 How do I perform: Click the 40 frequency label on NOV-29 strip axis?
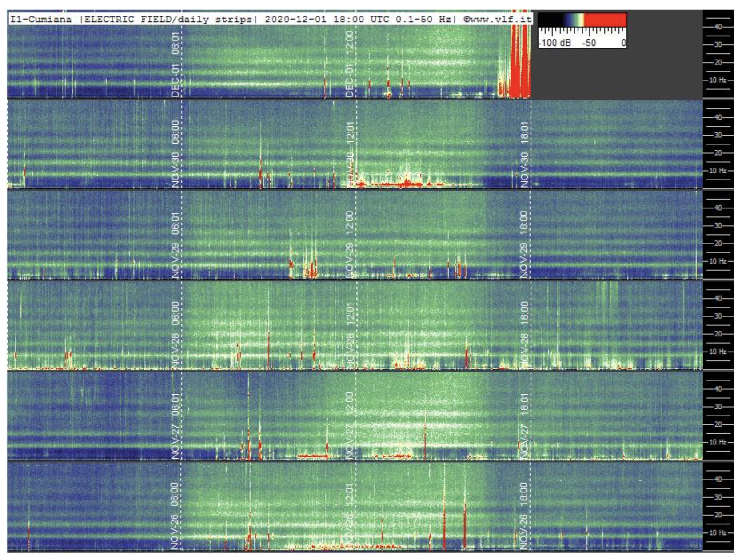(718, 208)
